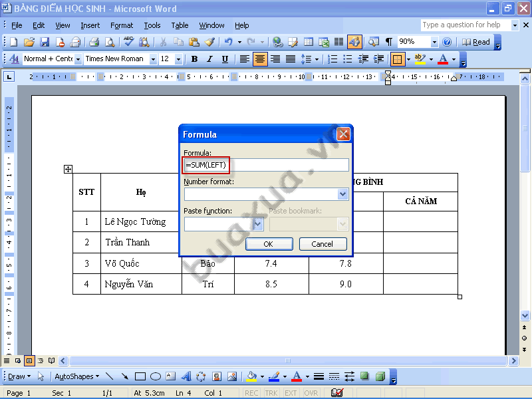
Task: Open the Format menu
Action: pos(122,25)
